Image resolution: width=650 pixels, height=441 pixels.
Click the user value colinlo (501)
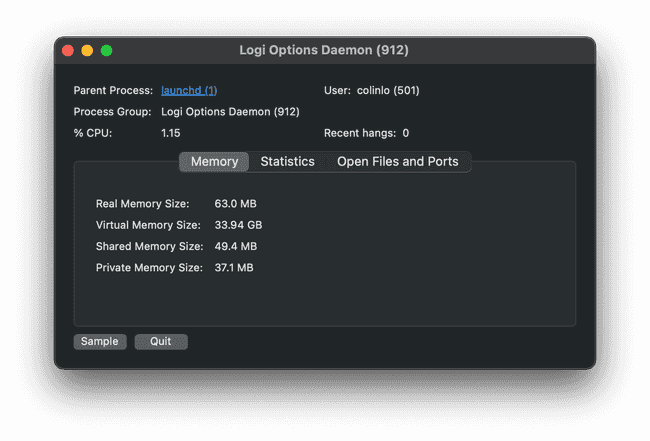coord(388,90)
